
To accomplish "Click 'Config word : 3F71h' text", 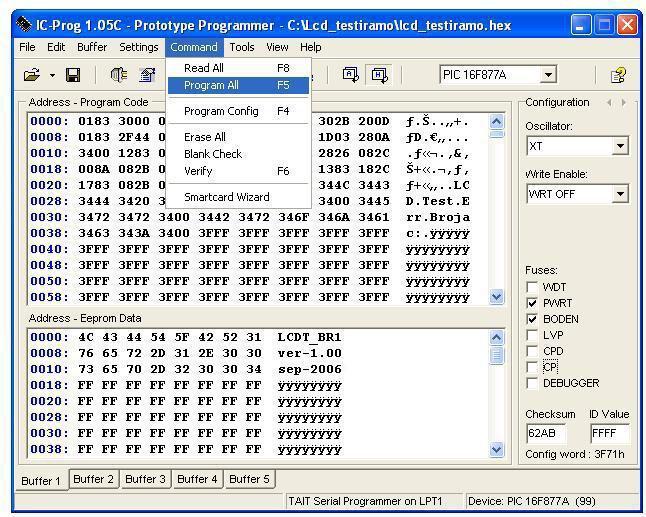I will [575, 454].
